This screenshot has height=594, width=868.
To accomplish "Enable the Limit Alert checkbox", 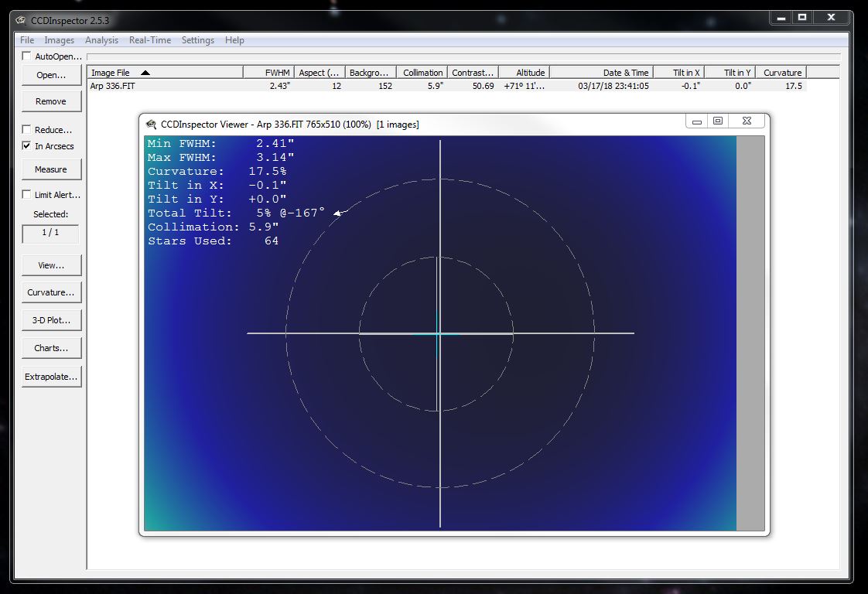I will pos(26,194).
